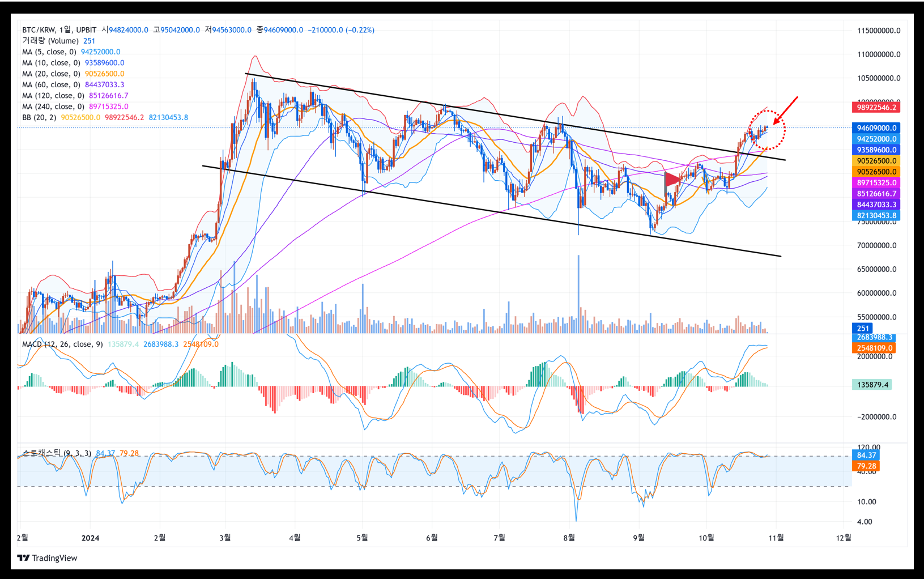Click the orange 2548109.0 MACD signal axis label

(874, 348)
